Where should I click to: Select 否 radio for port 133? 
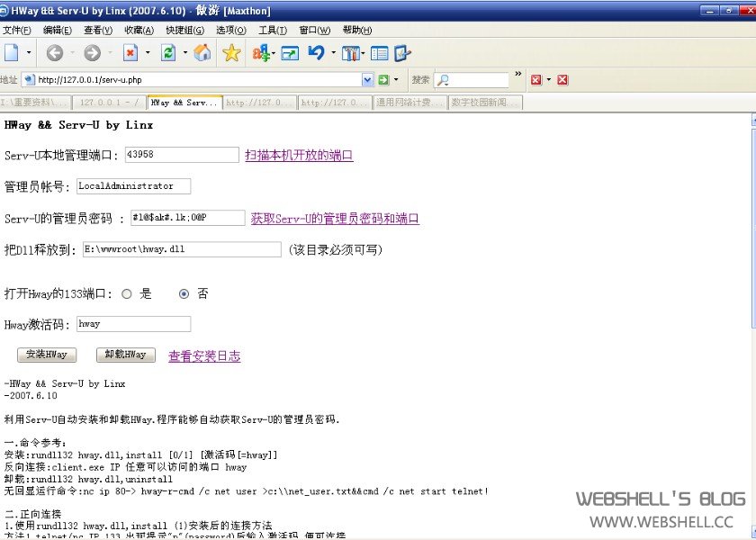[x=184, y=293]
